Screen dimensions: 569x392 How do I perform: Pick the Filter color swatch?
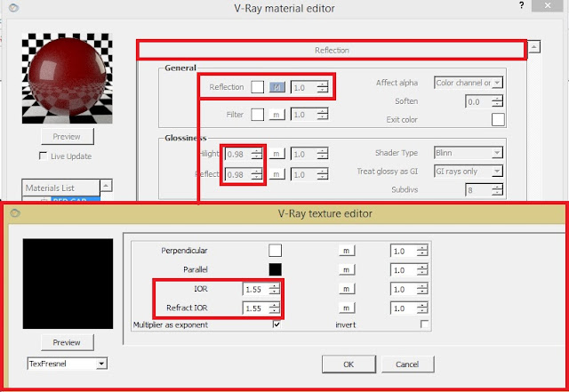pyautogui.click(x=257, y=115)
